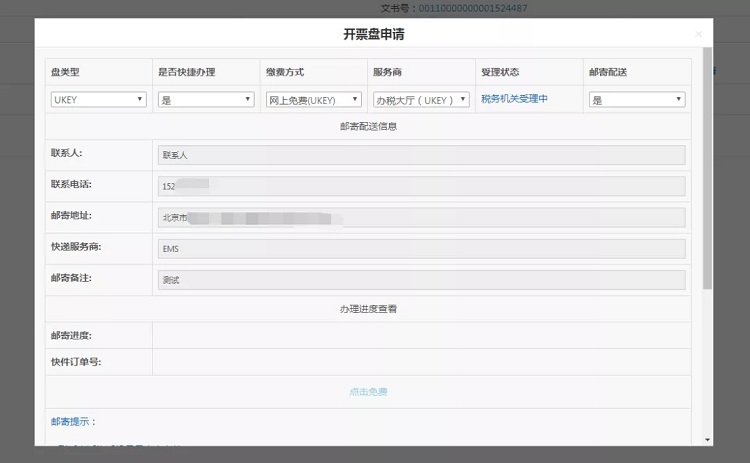The height and width of the screenshot is (463, 750).
Task: Click into the 联系人 input field
Action: click(x=421, y=155)
